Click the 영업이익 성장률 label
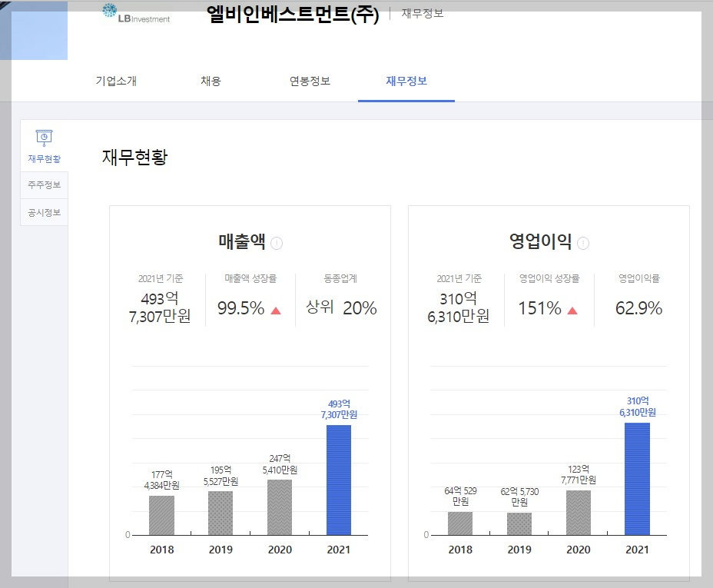This screenshot has width=713, height=588. [x=549, y=278]
